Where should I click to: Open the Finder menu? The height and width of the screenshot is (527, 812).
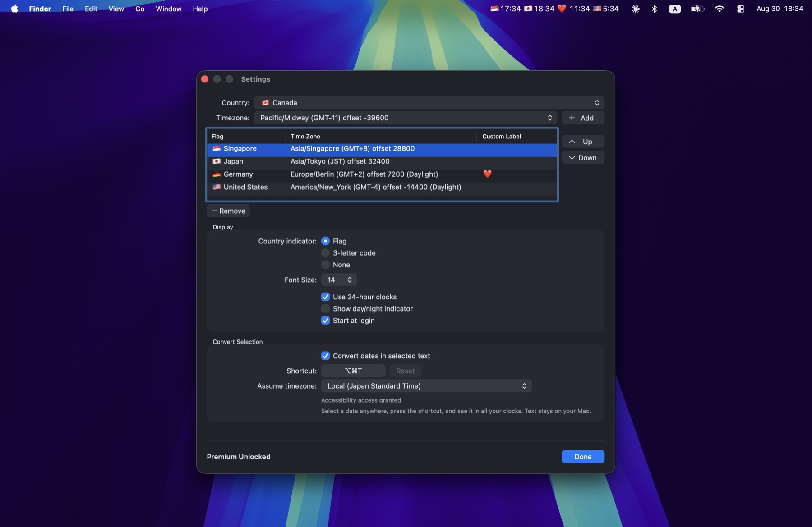coord(40,9)
